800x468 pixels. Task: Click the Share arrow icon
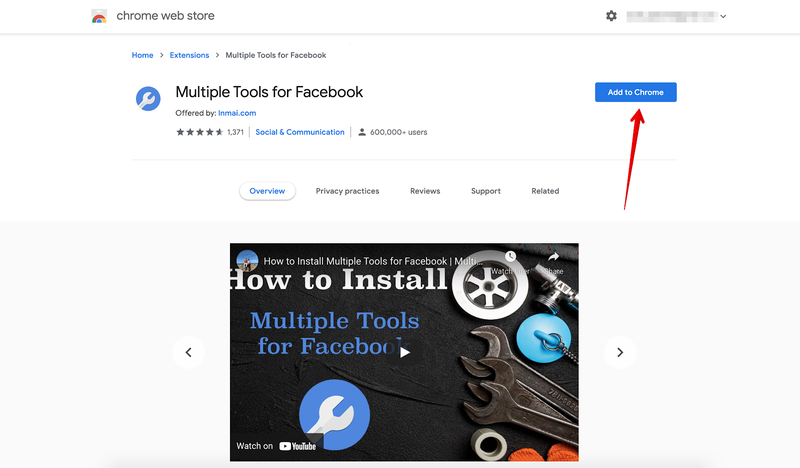coord(554,257)
